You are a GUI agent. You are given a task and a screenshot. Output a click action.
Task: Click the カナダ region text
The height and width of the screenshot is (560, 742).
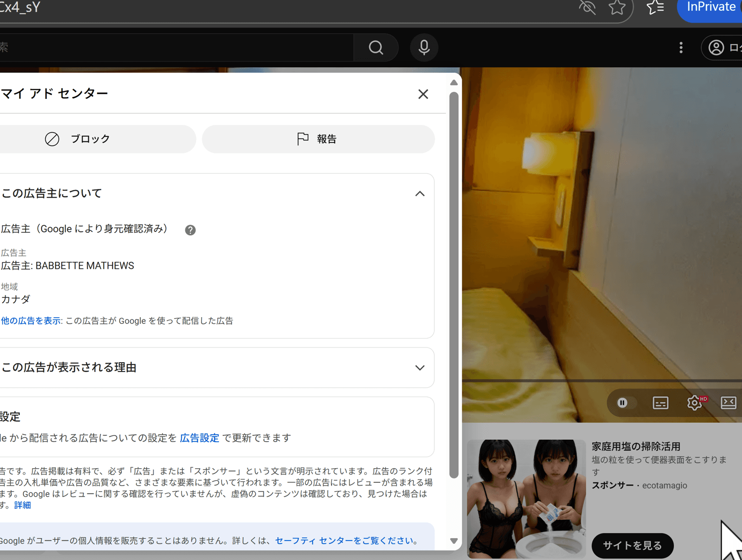point(16,299)
